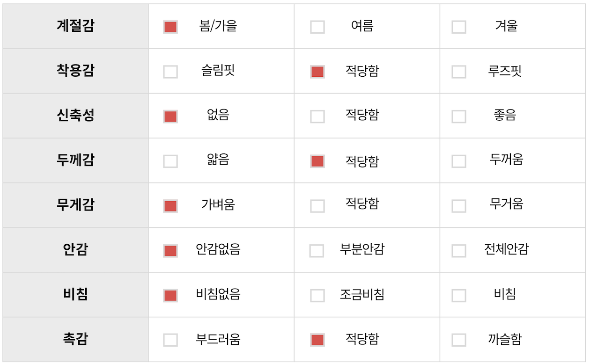Enable the 까슬함 checkbox
This screenshot has height=364, width=590.
[459, 340]
